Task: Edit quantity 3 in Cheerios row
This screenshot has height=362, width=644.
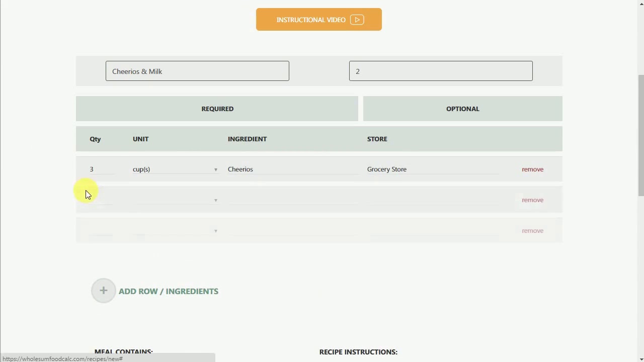Action: coord(102,169)
